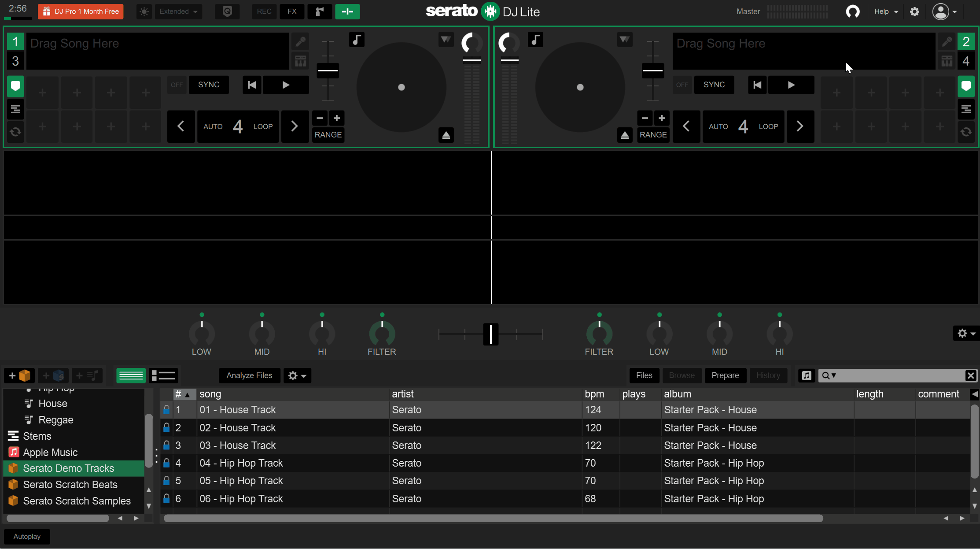The width and height of the screenshot is (980, 549).
Task: Toggle deck 1 sync OFF button
Action: pyautogui.click(x=177, y=85)
